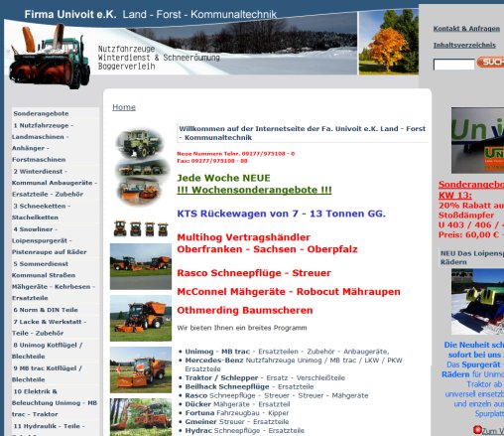Open menu item 4 Snowliner
Viewport: 504px width, 436px height.
[50, 240]
